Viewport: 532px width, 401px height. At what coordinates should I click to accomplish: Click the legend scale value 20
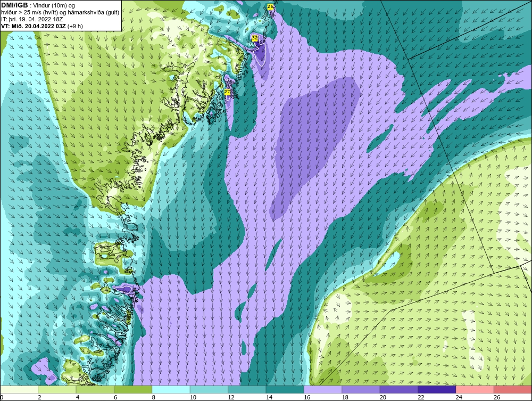point(383,397)
